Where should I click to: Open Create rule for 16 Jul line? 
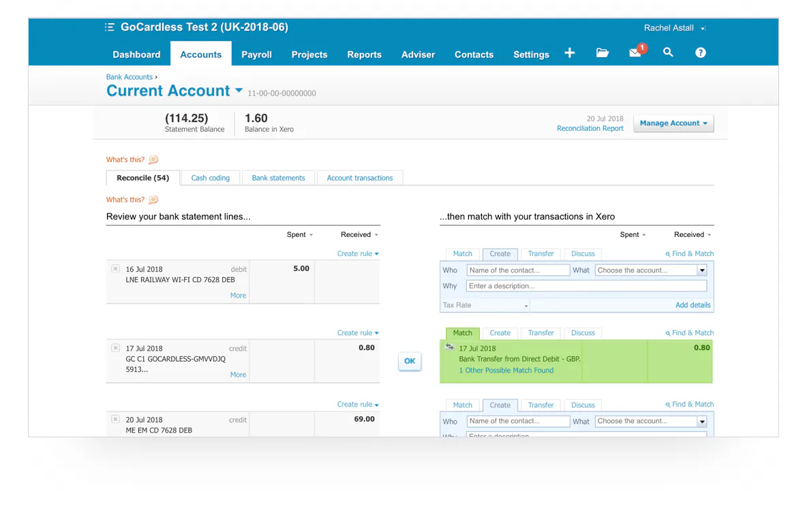pos(358,253)
